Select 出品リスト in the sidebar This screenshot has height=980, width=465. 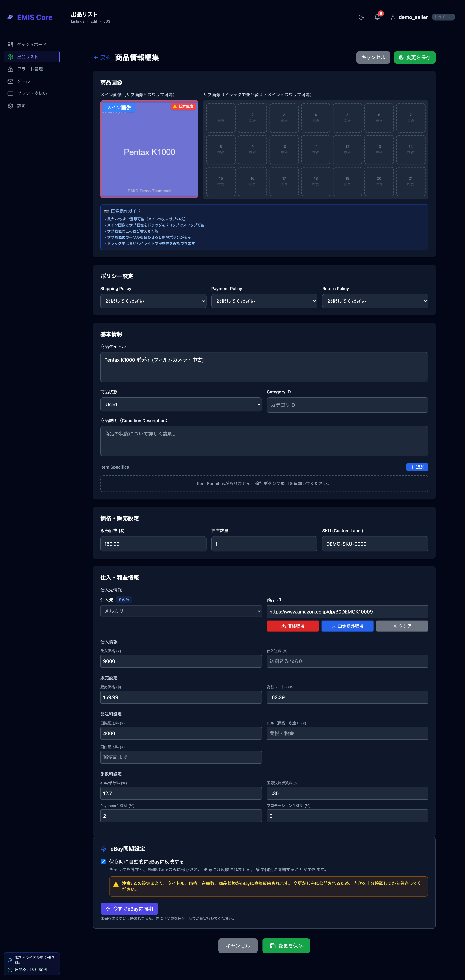pyautogui.click(x=32, y=57)
